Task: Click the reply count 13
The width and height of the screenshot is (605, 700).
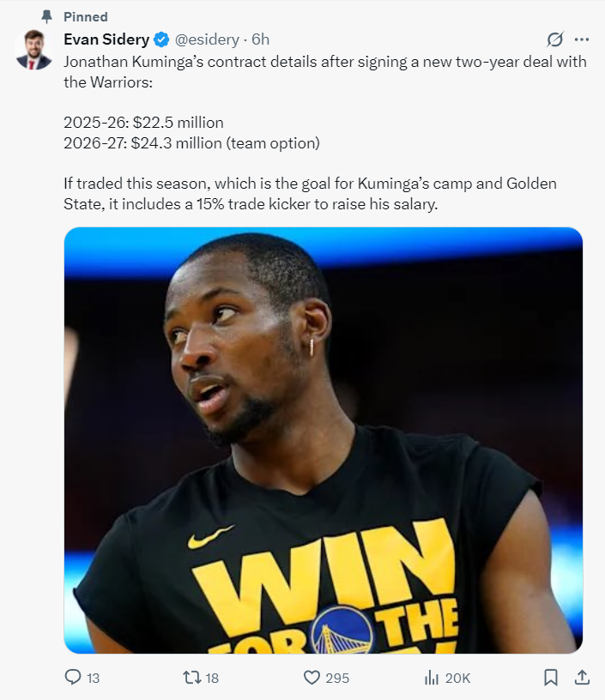Action: tap(93, 678)
